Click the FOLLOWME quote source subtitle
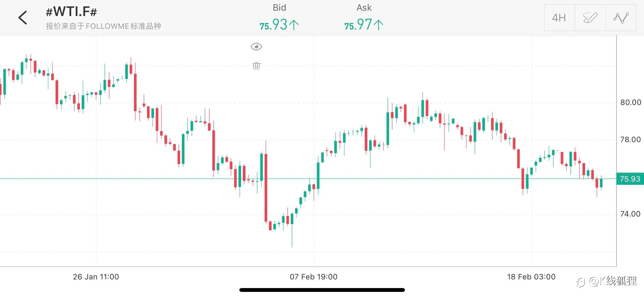The image size is (644, 298). [x=103, y=26]
